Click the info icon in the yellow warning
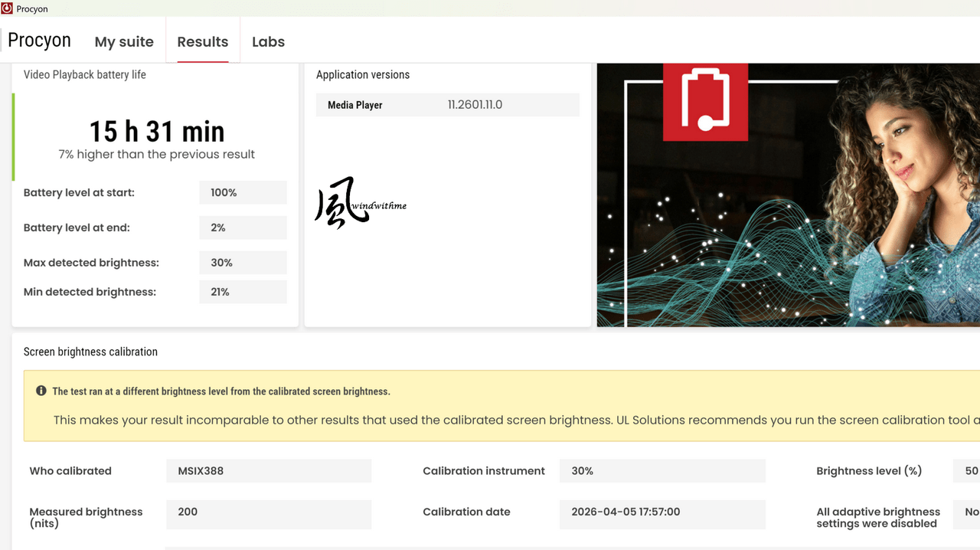Viewport: 980px width, 550px height. click(x=41, y=391)
